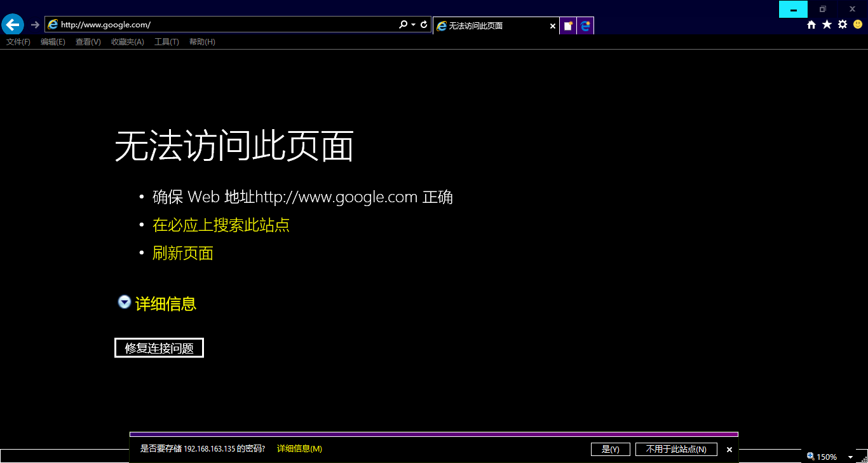The height and width of the screenshot is (463, 868).
Task: Open the tools gear icon
Action: pos(843,25)
